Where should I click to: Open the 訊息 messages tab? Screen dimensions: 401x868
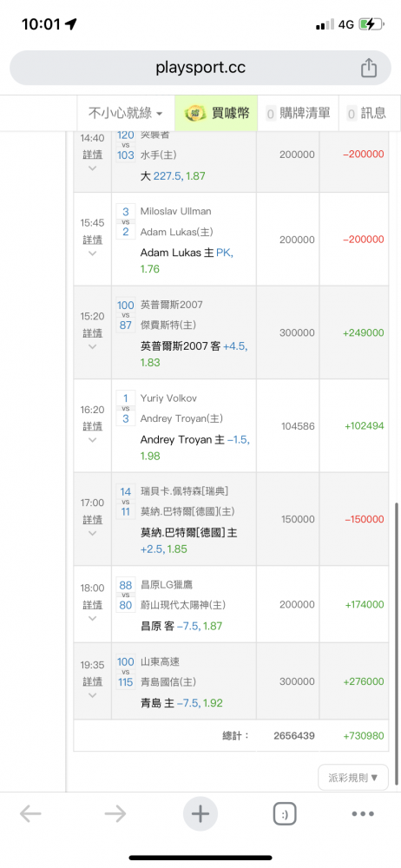click(x=366, y=113)
